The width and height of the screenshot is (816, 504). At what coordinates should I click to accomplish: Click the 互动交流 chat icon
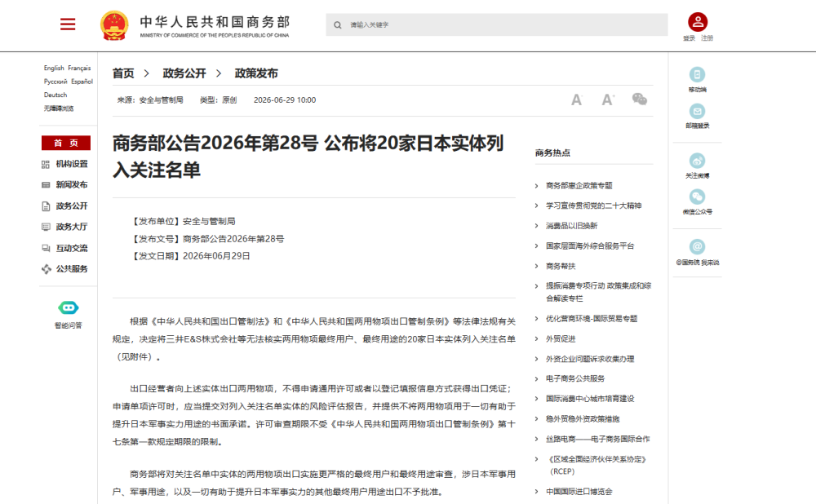[x=46, y=249]
